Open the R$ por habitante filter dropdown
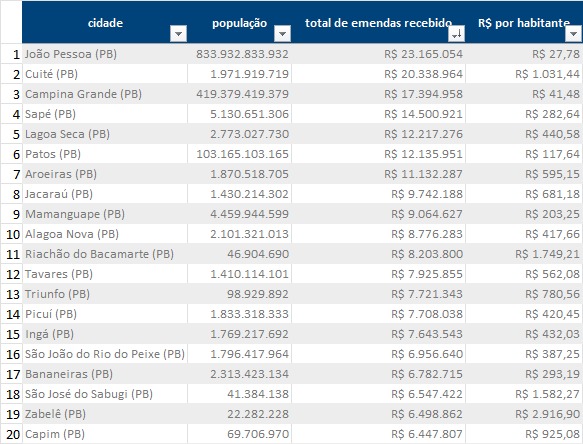 573,34
